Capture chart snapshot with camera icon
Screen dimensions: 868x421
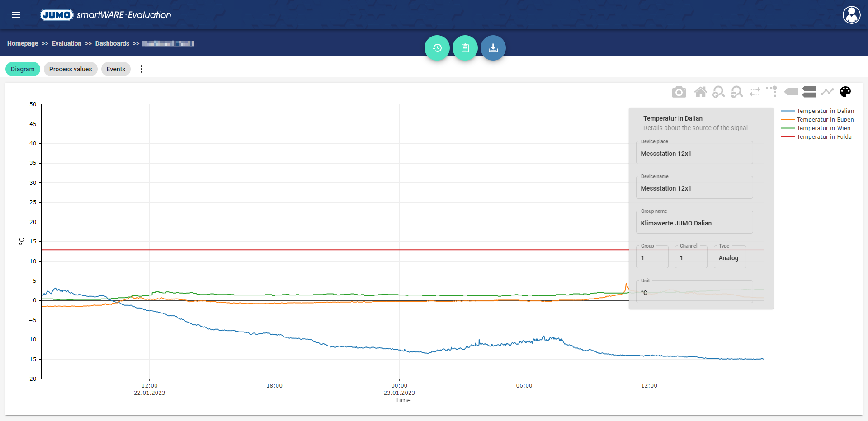click(679, 92)
